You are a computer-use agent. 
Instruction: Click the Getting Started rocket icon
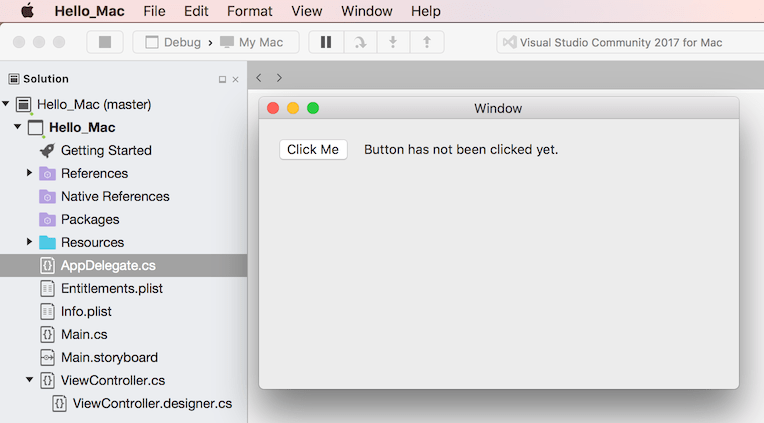coord(47,150)
